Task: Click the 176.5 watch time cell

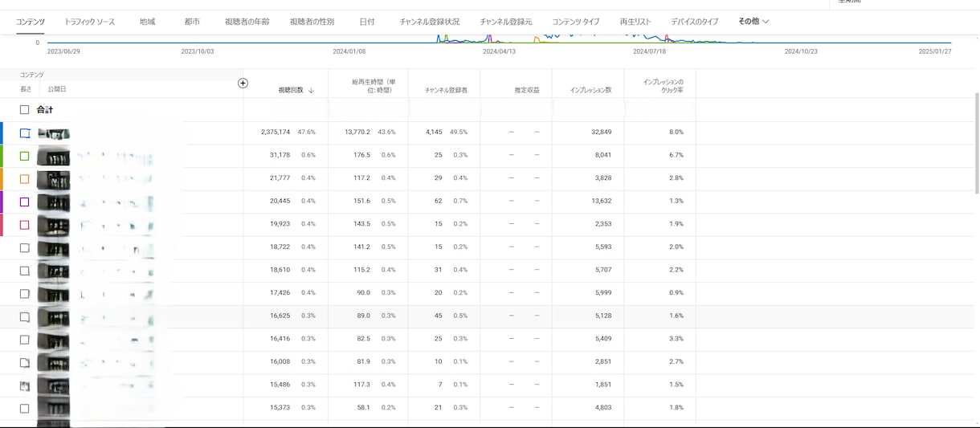Action: coord(362,155)
